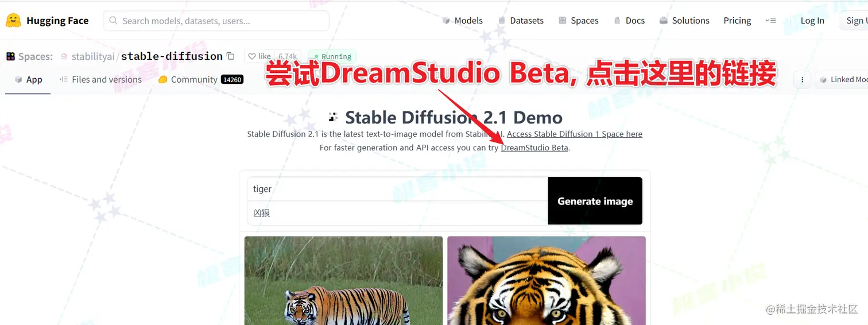Open the Docs page

click(x=629, y=21)
